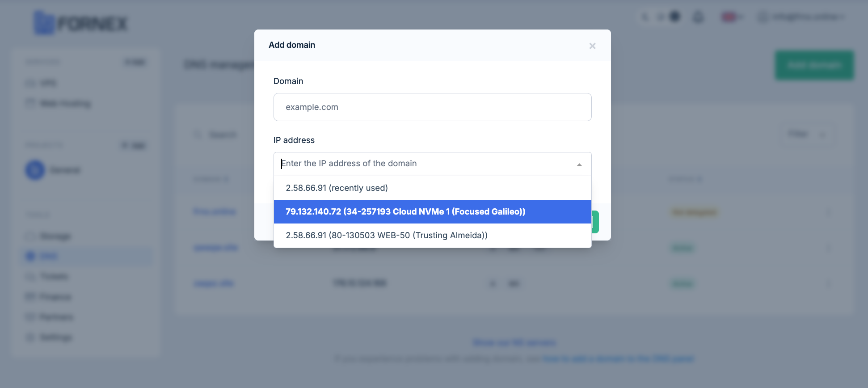Viewport: 868px width, 388px height.
Task: Collapse the IP address dropdown arrow
Action: tap(579, 164)
